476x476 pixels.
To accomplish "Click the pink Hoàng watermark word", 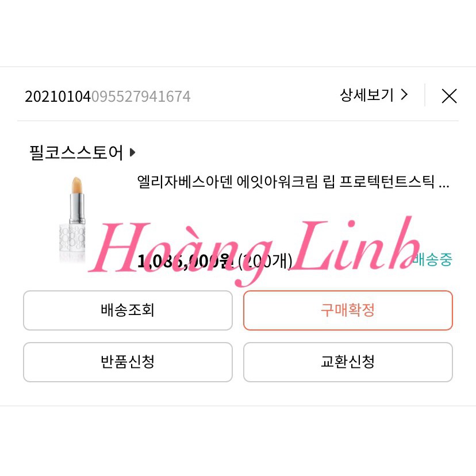I will (x=181, y=252).
